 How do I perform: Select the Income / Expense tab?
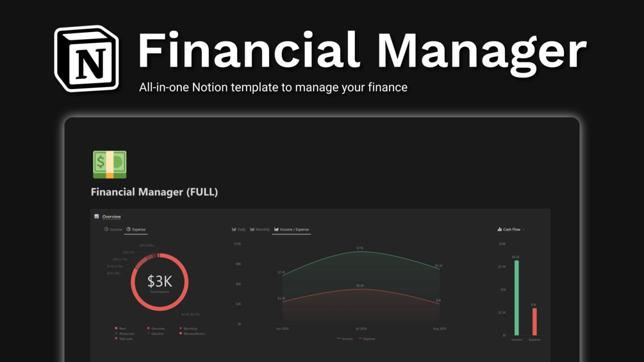point(292,229)
